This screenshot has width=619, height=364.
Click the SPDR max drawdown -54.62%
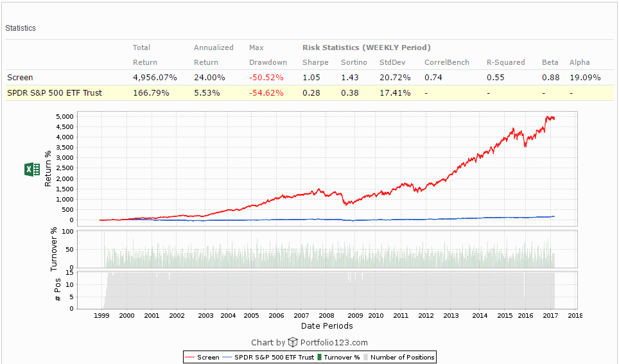pos(266,93)
